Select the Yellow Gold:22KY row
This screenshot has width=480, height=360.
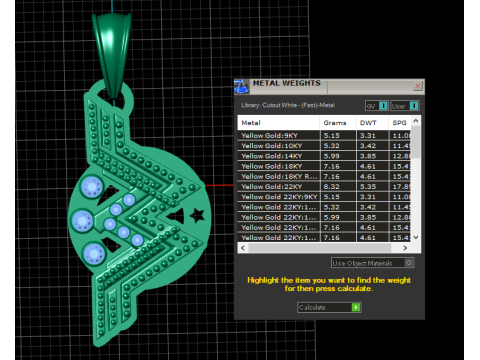(324, 187)
